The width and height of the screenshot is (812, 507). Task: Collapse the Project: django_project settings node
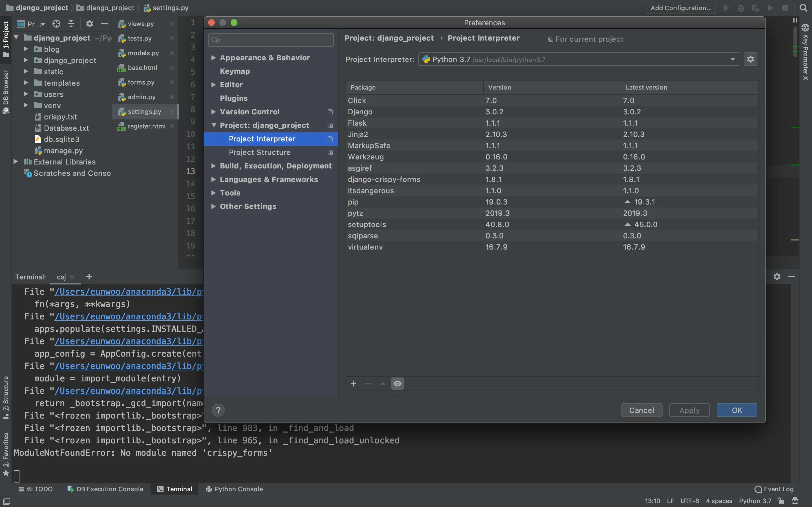[x=213, y=125]
